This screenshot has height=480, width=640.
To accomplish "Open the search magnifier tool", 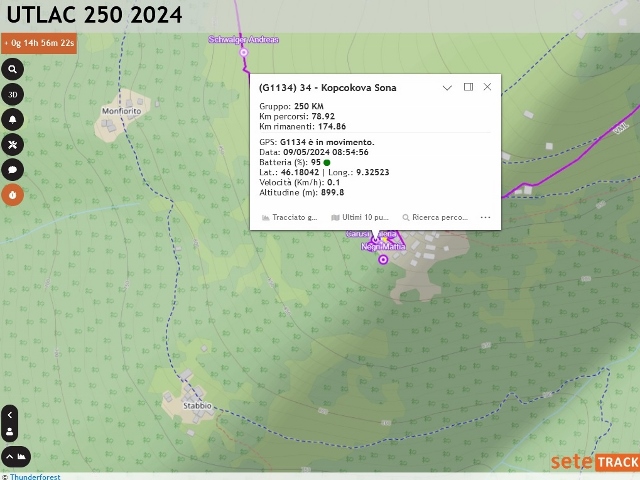I will 13,69.
